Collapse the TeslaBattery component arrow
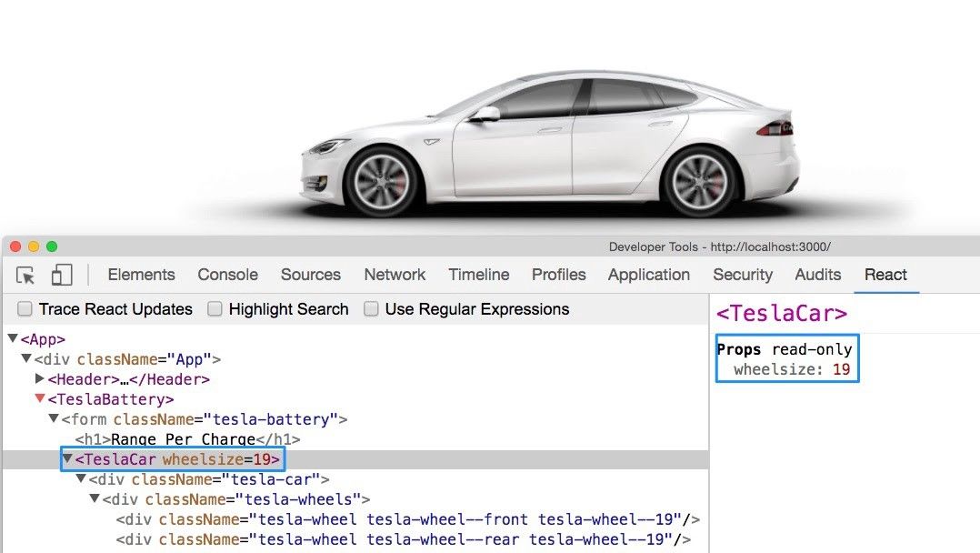Screen dimensions: 980x553 [x=40, y=399]
